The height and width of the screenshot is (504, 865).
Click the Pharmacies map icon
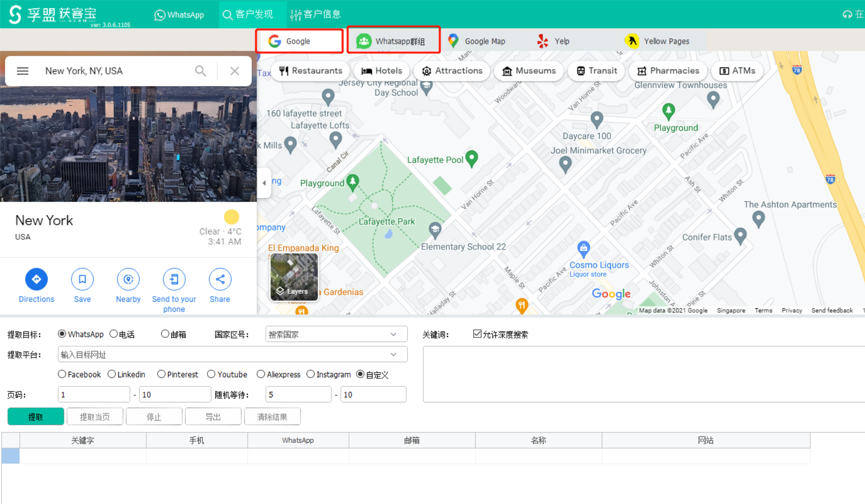[668, 70]
